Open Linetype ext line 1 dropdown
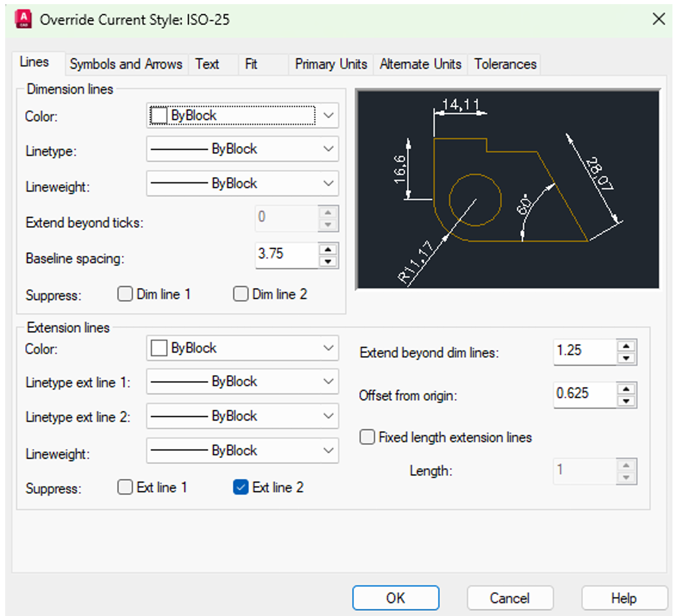This screenshot has height=616, width=674. (x=242, y=382)
